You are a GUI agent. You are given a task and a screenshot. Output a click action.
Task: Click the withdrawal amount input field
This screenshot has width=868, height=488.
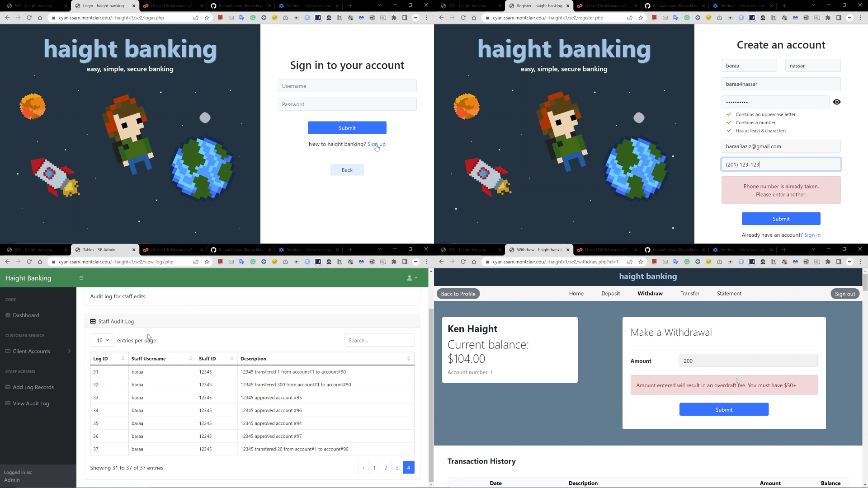tap(748, 361)
